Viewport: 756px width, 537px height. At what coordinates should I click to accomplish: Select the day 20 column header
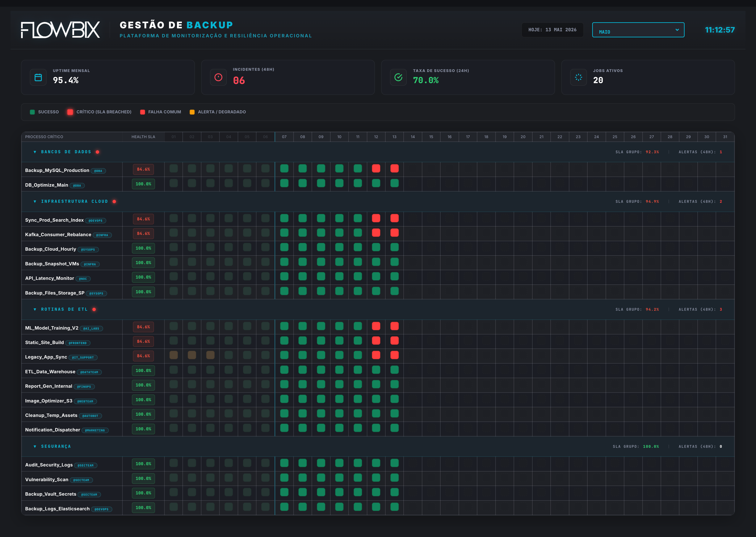(x=523, y=137)
